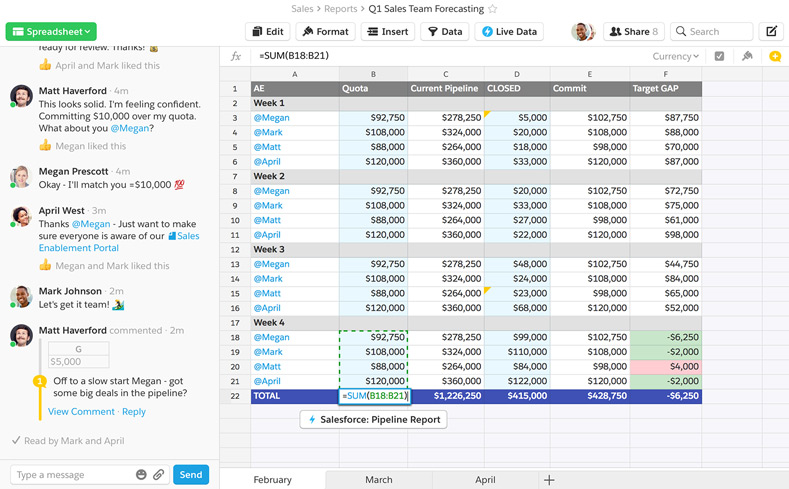Switch to the April sheet tab
789x489 pixels.
(484, 480)
